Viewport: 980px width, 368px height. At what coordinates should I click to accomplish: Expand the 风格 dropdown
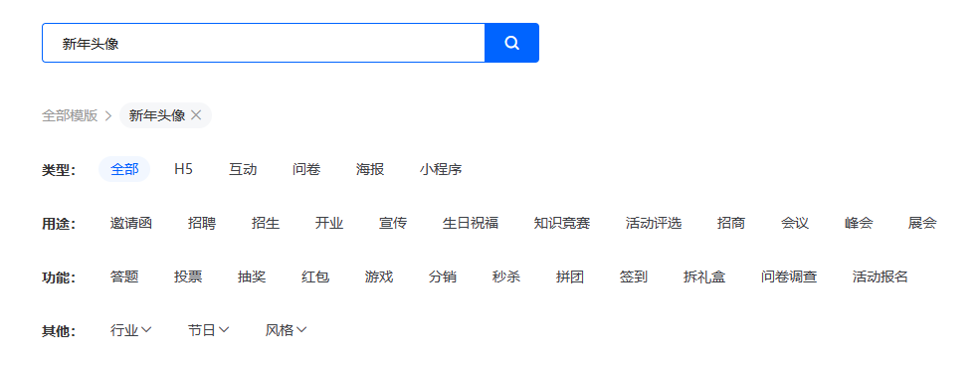[287, 330]
